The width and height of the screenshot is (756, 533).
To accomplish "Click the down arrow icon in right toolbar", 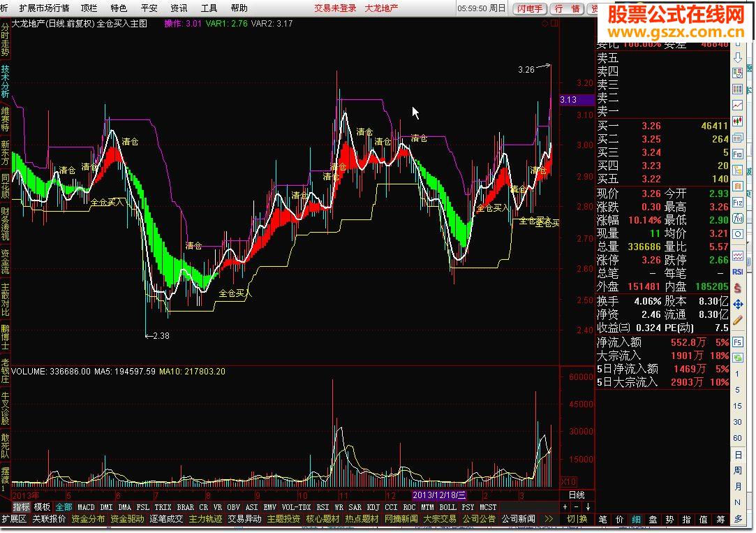I will click(738, 58).
